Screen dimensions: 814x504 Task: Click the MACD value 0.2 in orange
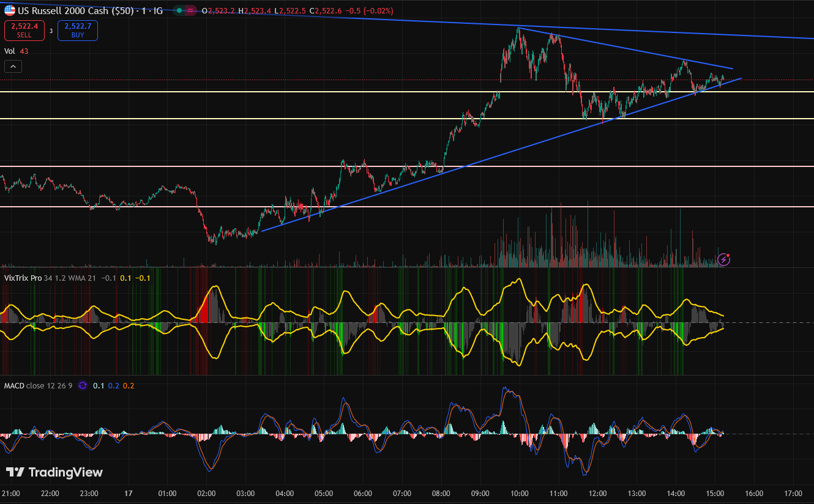pyautogui.click(x=129, y=386)
